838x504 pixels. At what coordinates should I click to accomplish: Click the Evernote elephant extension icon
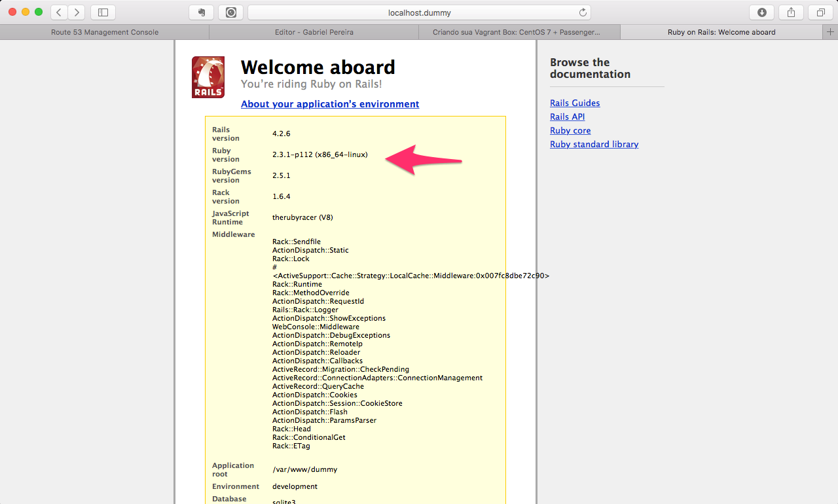201,12
